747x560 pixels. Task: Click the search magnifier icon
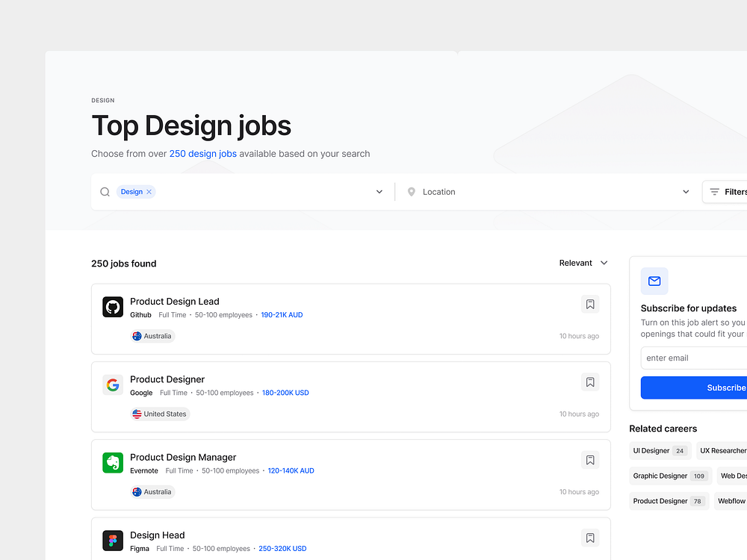(x=105, y=192)
